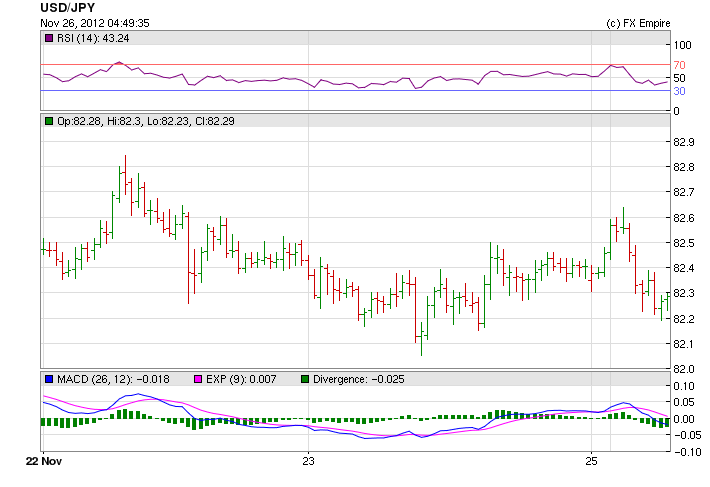Click the MACD 0.10 axis label
This screenshot has width=710, height=487.
pyautogui.click(x=684, y=386)
